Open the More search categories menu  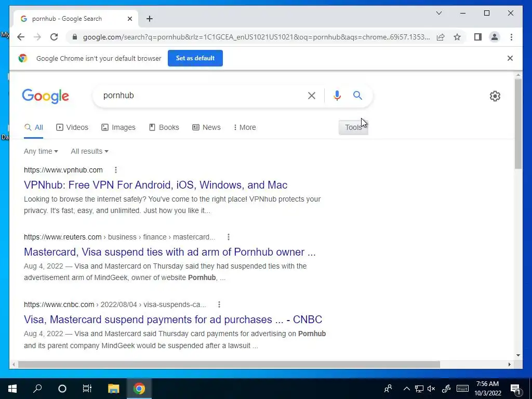pyautogui.click(x=245, y=127)
